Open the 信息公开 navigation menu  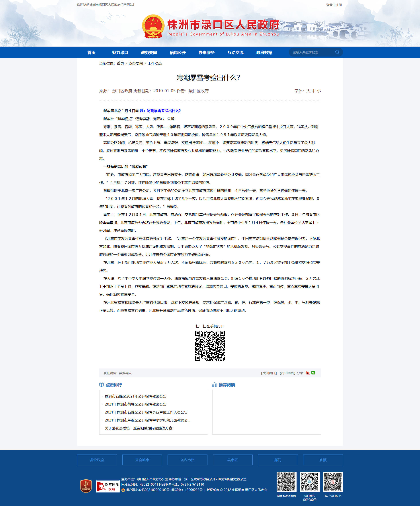point(178,53)
